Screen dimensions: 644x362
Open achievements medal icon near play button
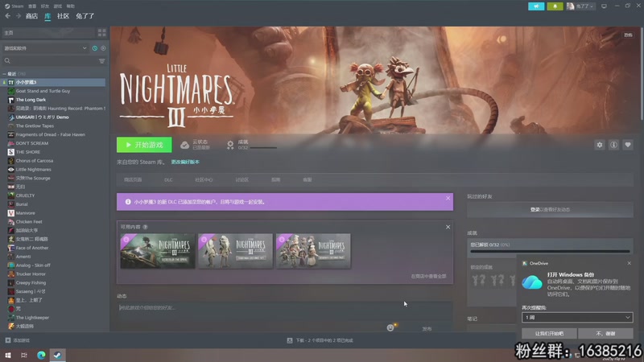pos(230,145)
